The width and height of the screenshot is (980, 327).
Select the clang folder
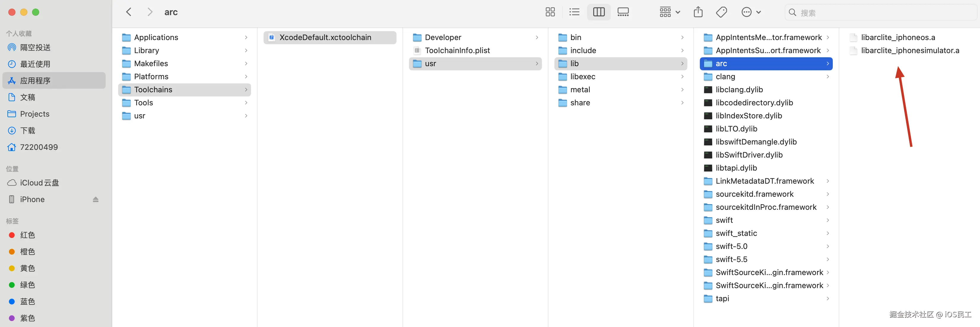(725, 77)
